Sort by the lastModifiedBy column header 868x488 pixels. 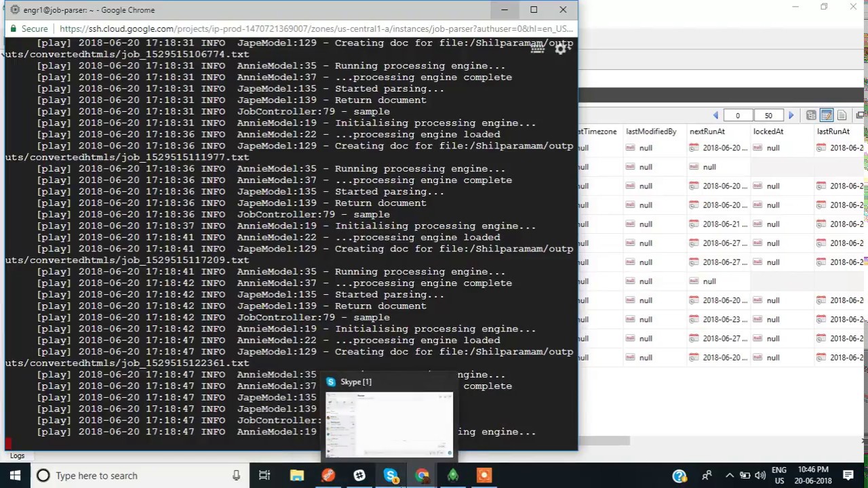pos(651,131)
